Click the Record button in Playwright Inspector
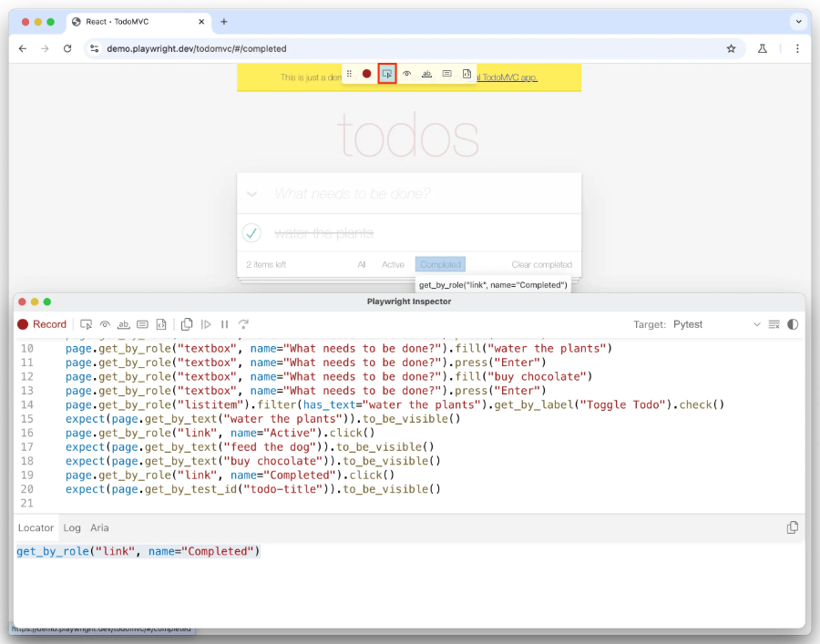The height and width of the screenshot is (644, 820). pos(42,324)
